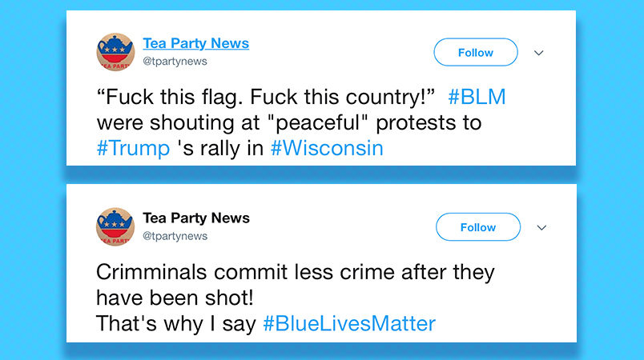Expand the bottom tweet's chevron menu
The width and height of the screenshot is (644, 360).
coord(541,227)
